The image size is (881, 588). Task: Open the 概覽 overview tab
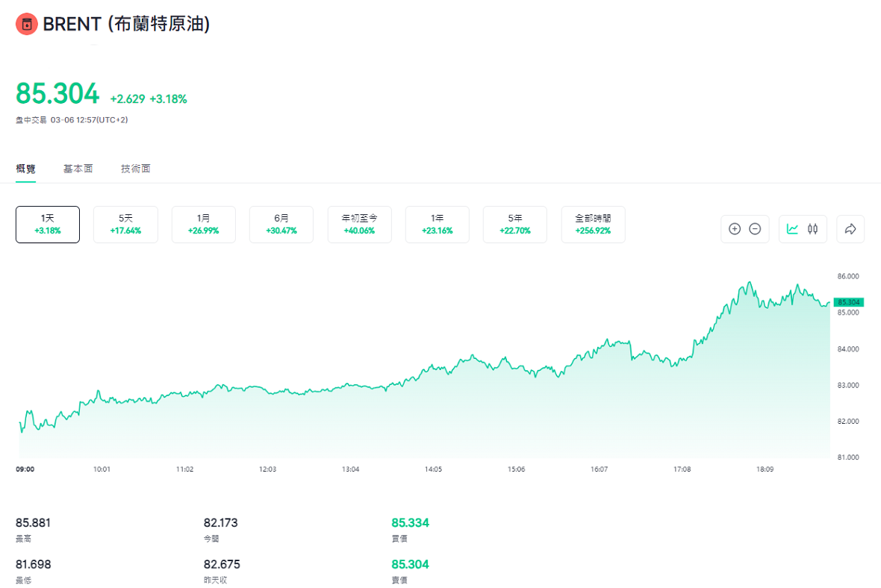coord(26,169)
